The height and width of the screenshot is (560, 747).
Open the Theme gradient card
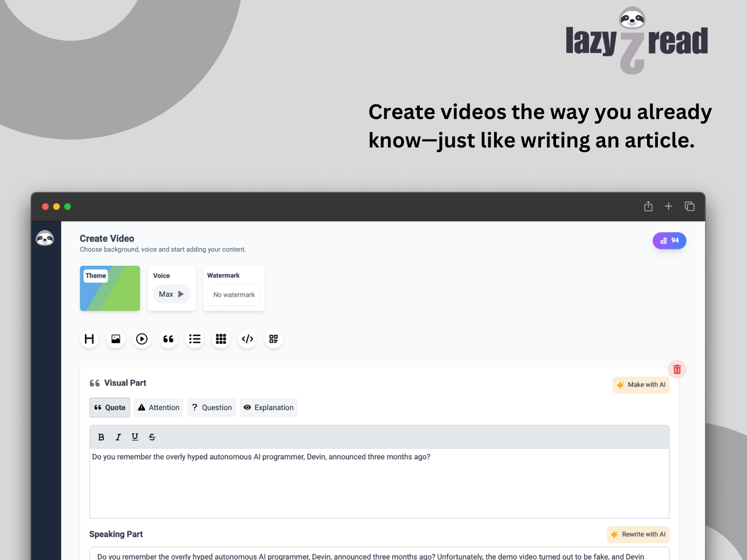[110, 288]
